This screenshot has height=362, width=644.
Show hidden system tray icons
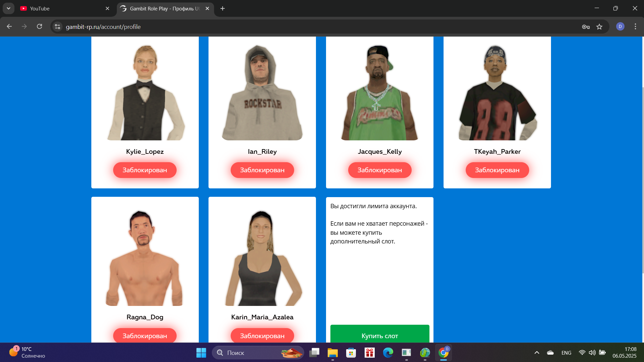pyautogui.click(x=537, y=353)
